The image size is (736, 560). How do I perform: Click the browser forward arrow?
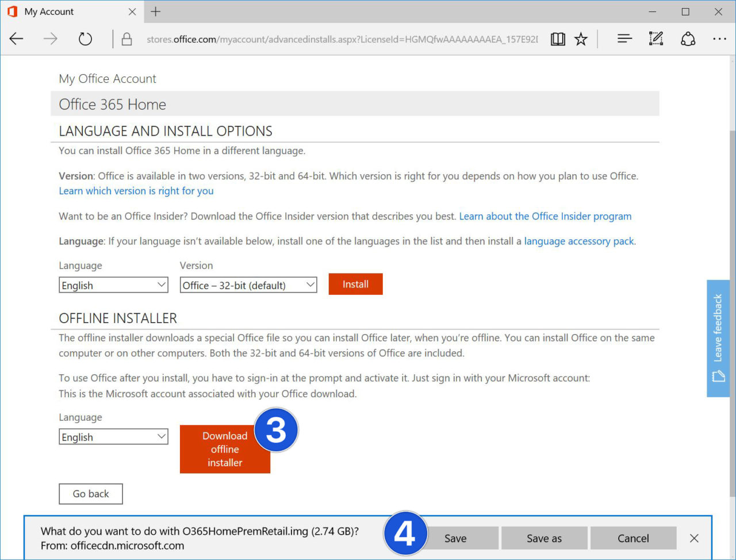(x=51, y=39)
